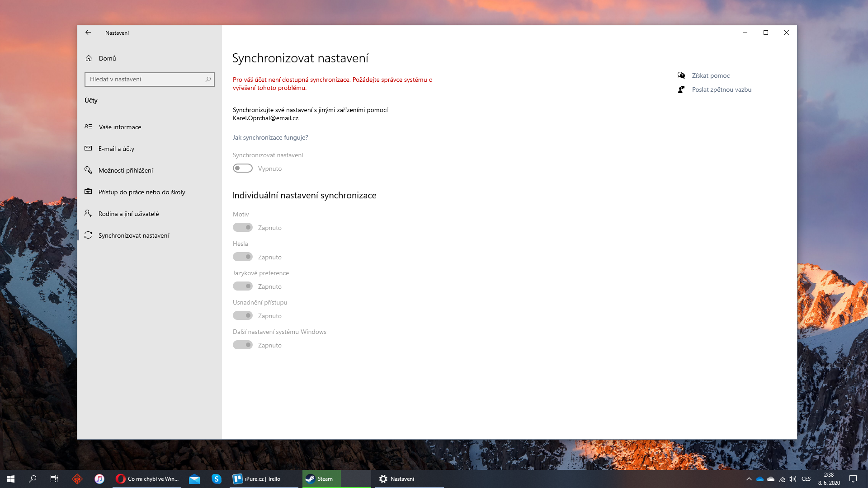Click the search magnifier in settings box
The width and height of the screenshot is (868, 488).
pos(208,80)
